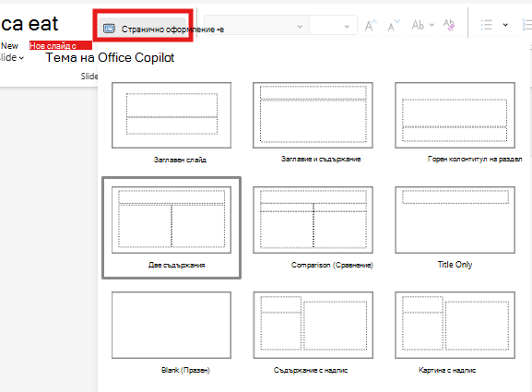Click the numbered list icon at ribbon edge
This screenshot has width=532, height=392.
coord(526,25)
